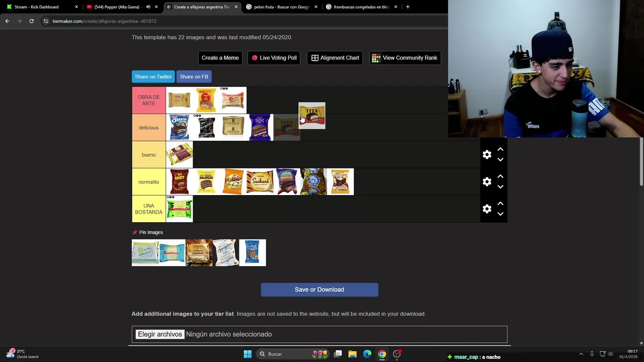Screen dimensions: 644x362
Task: Reload the tiermaker page
Action: [x=31, y=21]
